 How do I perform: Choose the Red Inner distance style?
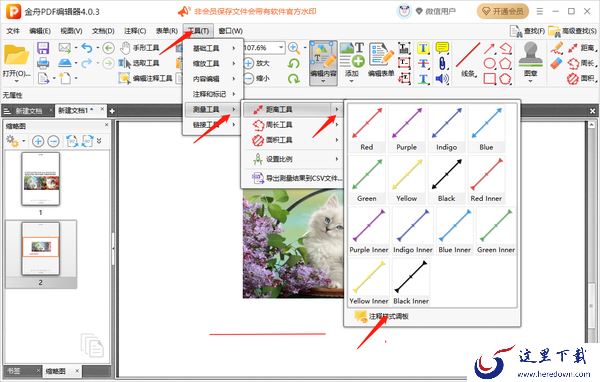point(486,180)
